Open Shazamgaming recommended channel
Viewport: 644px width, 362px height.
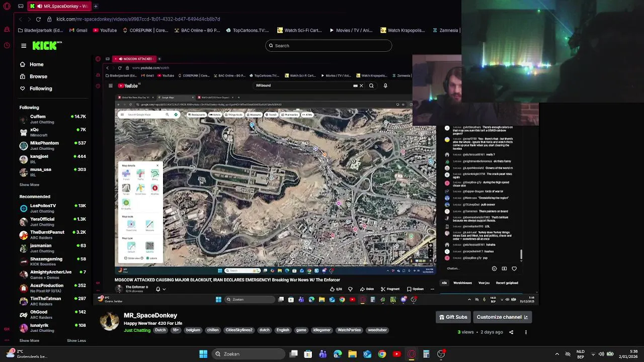tap(53, 261)
